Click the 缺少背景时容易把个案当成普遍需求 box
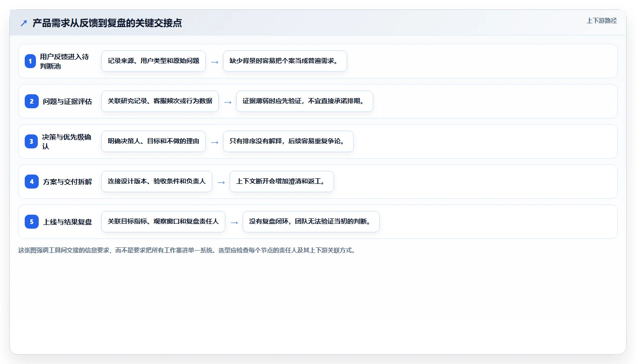Screen dimensions: 636x364 click(x=285, y=61)
